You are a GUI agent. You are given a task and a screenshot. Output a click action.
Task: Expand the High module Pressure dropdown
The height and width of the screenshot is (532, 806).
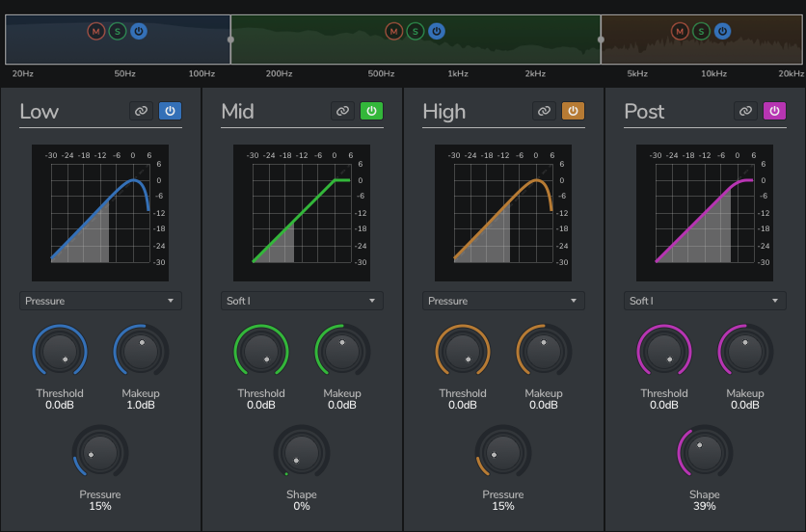tap(503, 301)
